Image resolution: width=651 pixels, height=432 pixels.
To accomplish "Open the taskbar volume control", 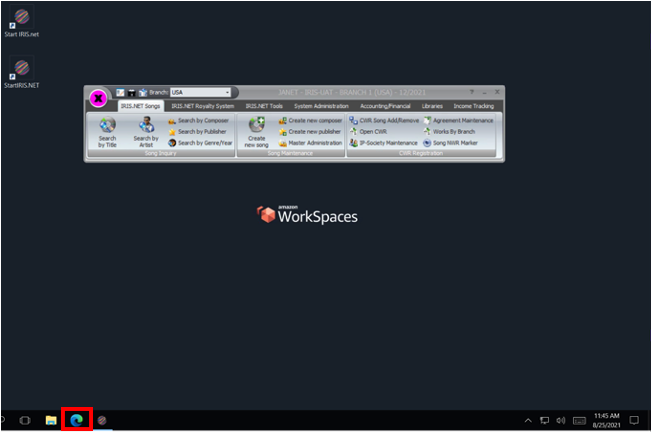I will click(561, 420).
